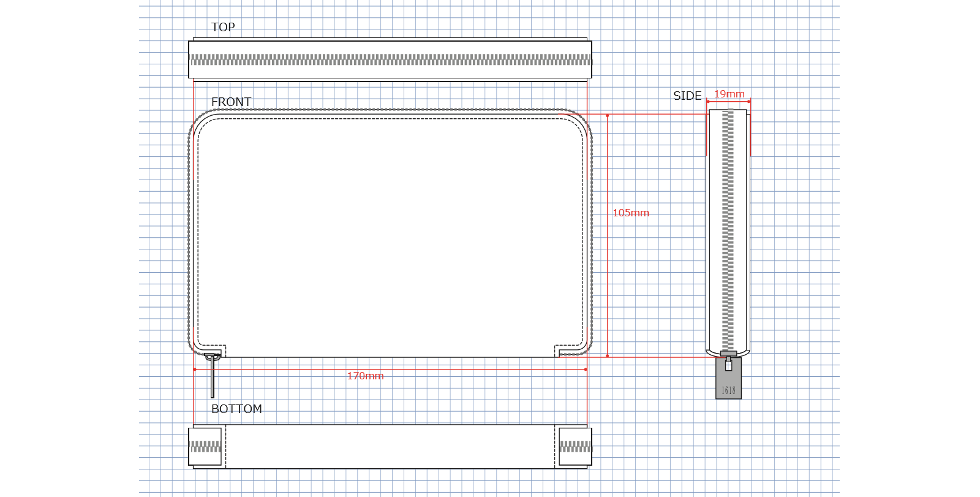Image resolution: width=980 pixels, height=497 pixels.
Task: Select the 170mm length dimension text
Action: (365, 376)
